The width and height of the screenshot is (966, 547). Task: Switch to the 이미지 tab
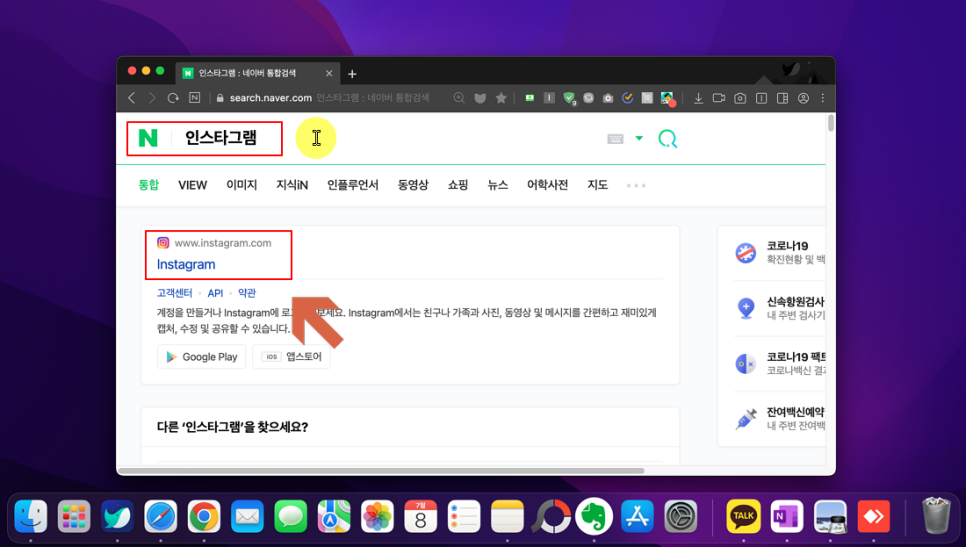[x=242, y=185]
